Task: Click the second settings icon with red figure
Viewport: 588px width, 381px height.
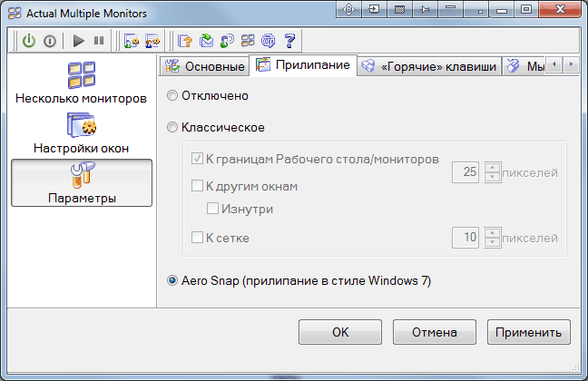Action: [x=152, y=41]
